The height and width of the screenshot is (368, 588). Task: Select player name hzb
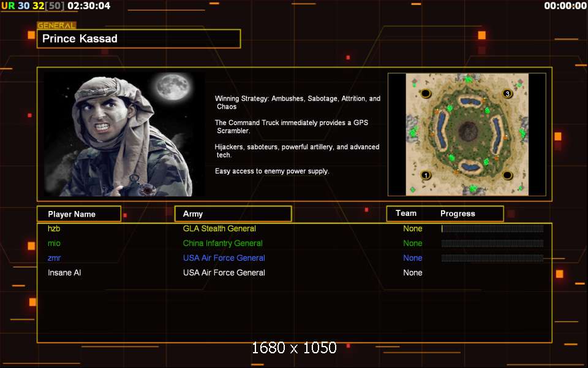click(54, 228)
